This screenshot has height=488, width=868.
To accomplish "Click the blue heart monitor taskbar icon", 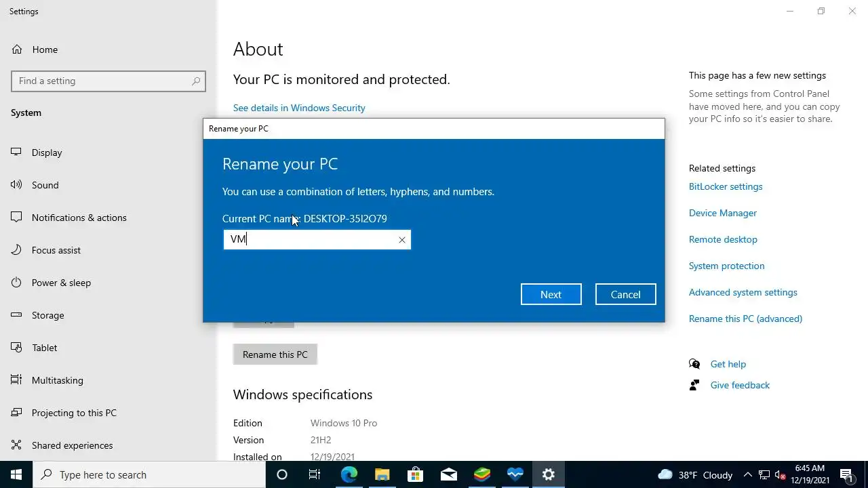I will 515,474.
